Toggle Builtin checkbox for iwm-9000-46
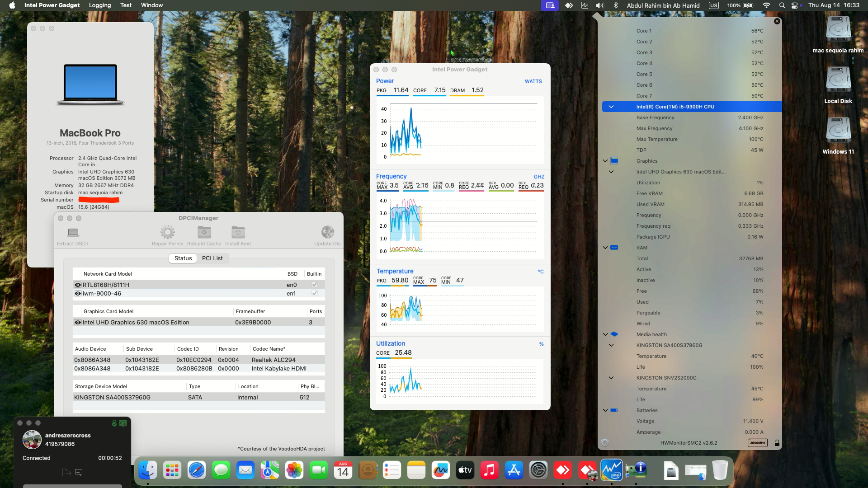 pos(314,293)
